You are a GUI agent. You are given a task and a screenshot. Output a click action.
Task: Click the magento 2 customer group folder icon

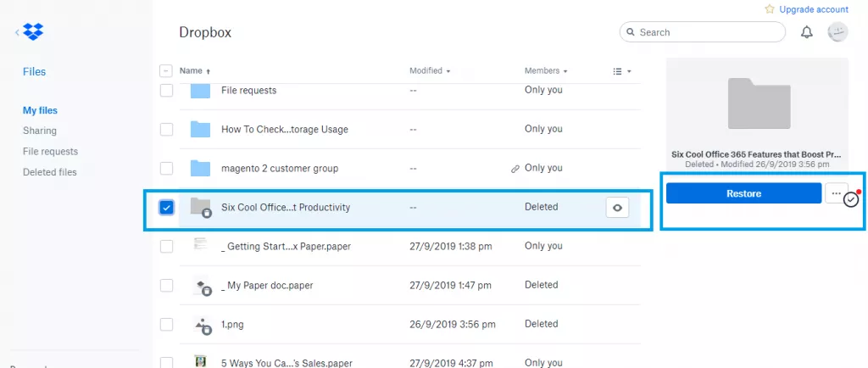coord(200,168)
